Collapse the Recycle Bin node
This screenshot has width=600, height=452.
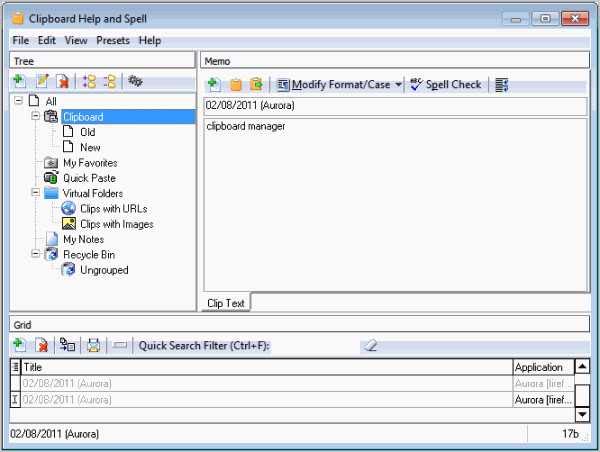(35, 254)
